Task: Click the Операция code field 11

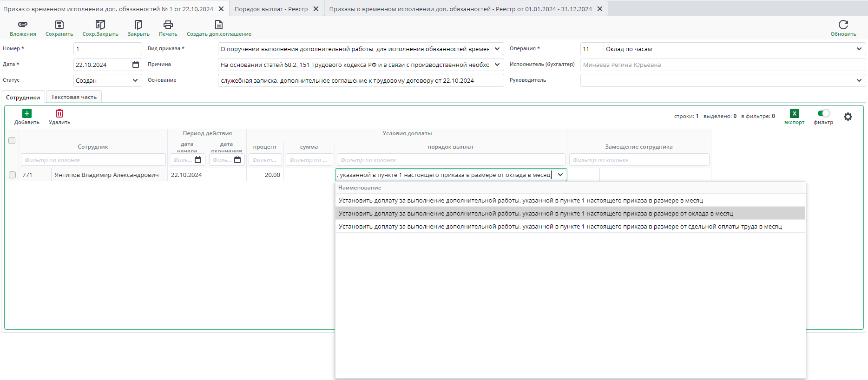Action: point(592,49)
